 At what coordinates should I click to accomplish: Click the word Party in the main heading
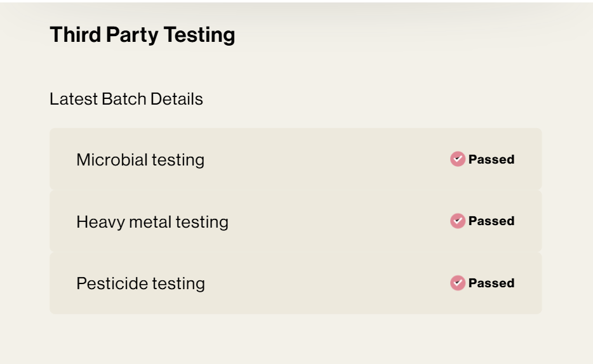tap(132, 36)
